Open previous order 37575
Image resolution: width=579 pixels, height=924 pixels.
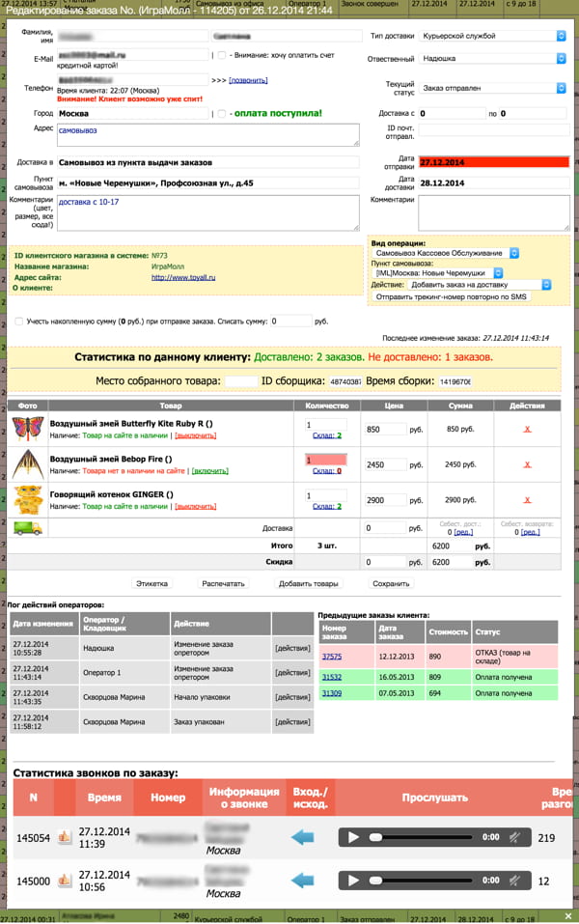[332, 657]
